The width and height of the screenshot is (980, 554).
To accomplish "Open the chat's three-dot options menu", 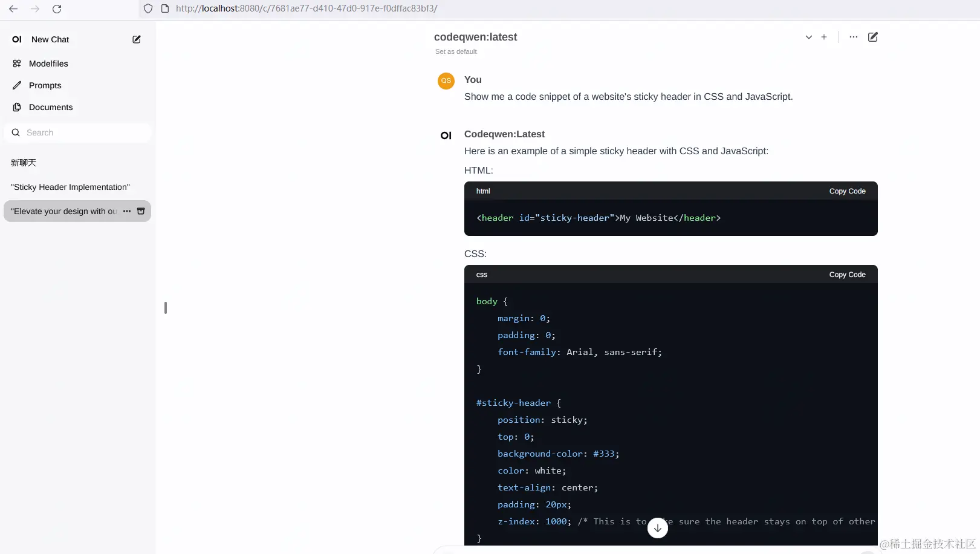I will (853, 37).
